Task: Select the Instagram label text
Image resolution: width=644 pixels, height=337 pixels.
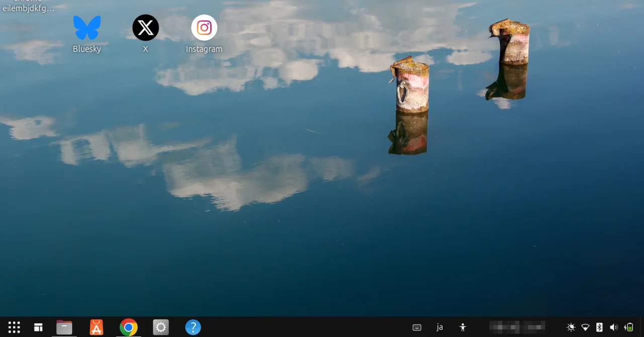Action: coord(204,49)
